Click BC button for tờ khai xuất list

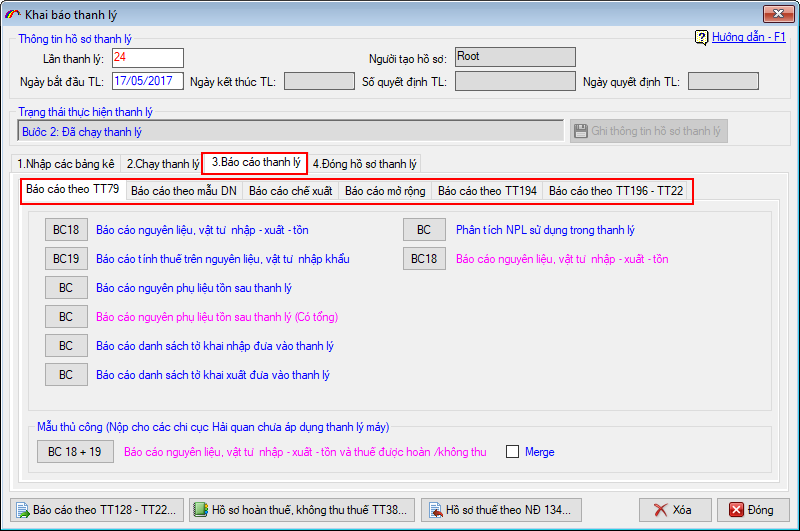coord(66,375)
